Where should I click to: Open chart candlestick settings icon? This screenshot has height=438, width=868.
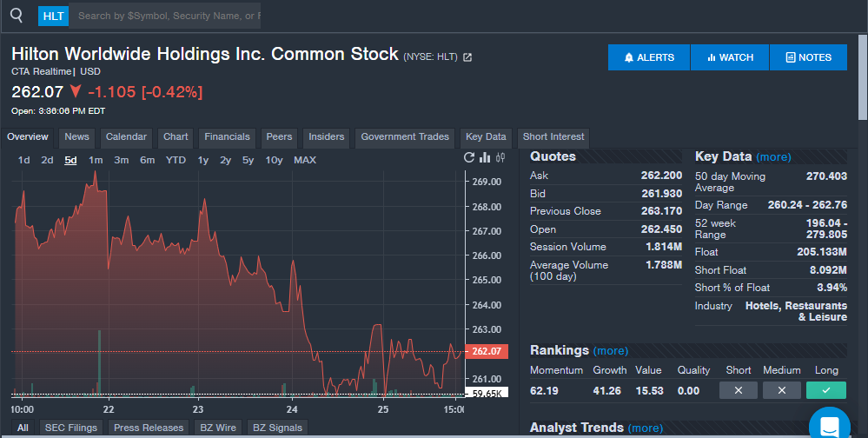(500, 158)
